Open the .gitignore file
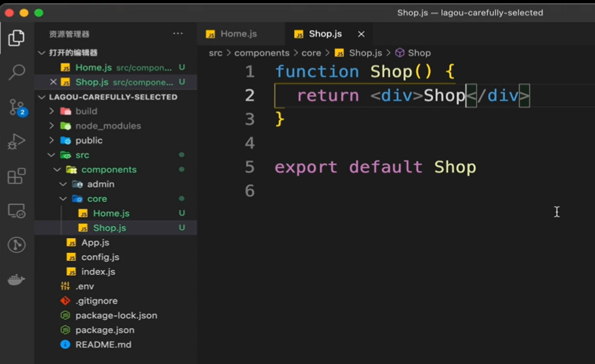The image size is (595, 364). click(115, 301)
